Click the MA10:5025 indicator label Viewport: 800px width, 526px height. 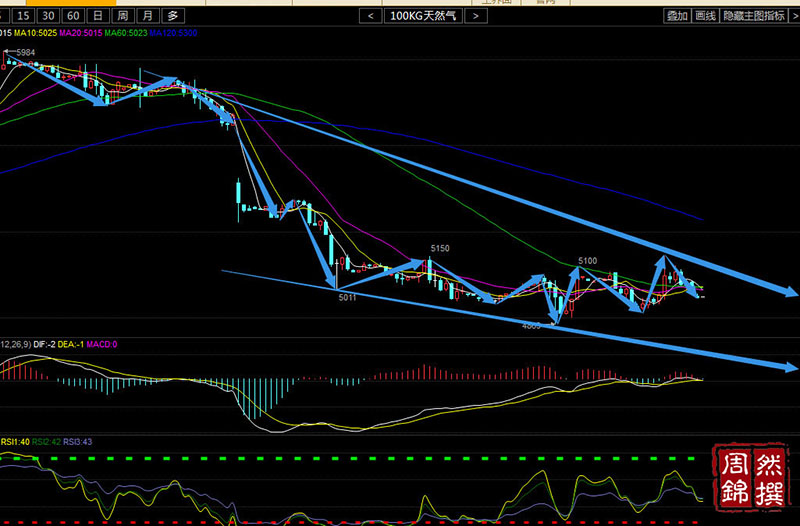[35, 34]
